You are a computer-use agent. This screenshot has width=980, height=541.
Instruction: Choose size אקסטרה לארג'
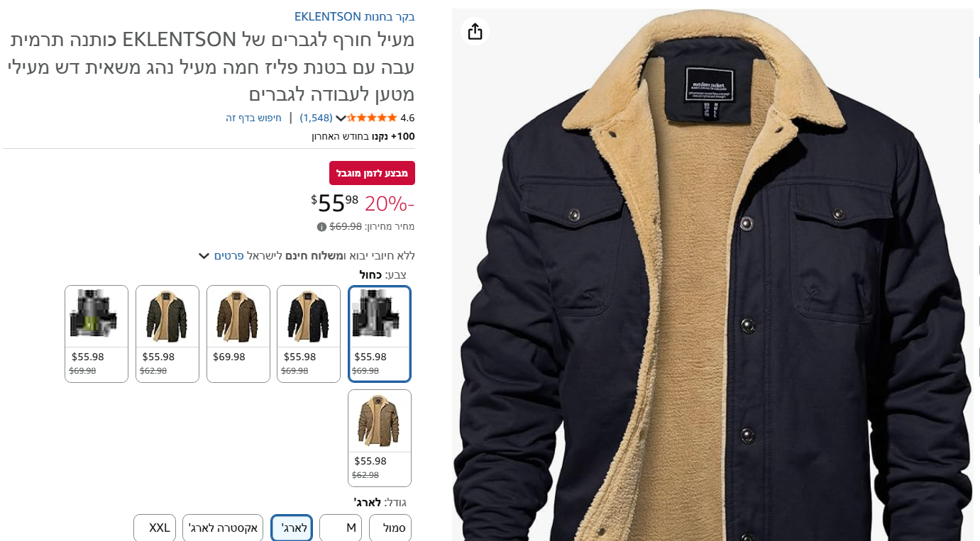(x=223, y=528)
